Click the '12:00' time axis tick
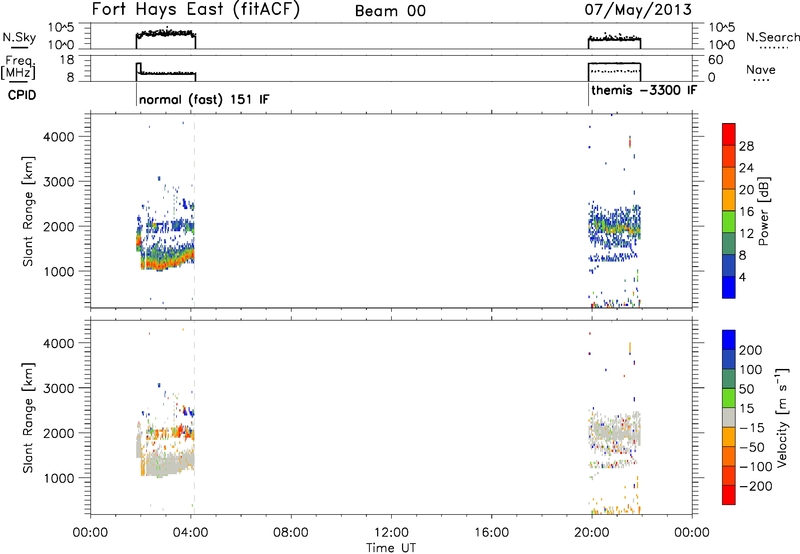The image size is (800, 554). point(391,533)
